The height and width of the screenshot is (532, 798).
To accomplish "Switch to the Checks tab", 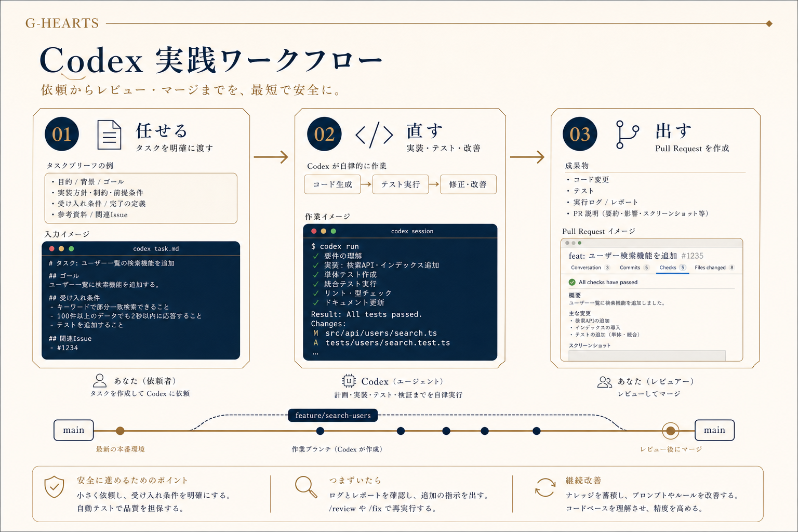I will pos(672,268).
